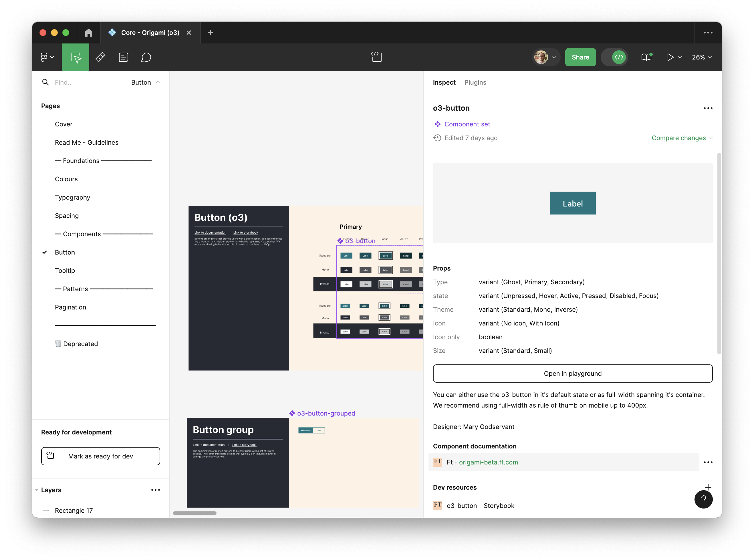
Task: Click the Date toggle in Button group
Action: pyautogui.click(x=319, y=430)
